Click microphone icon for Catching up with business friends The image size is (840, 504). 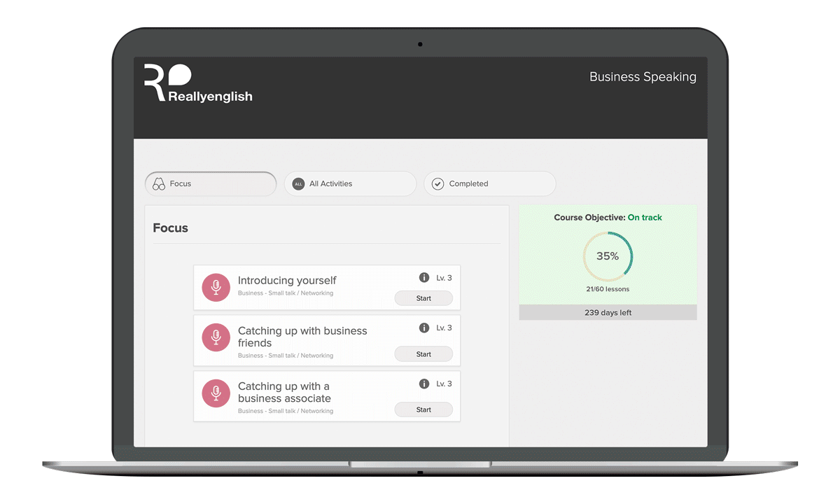216,337
